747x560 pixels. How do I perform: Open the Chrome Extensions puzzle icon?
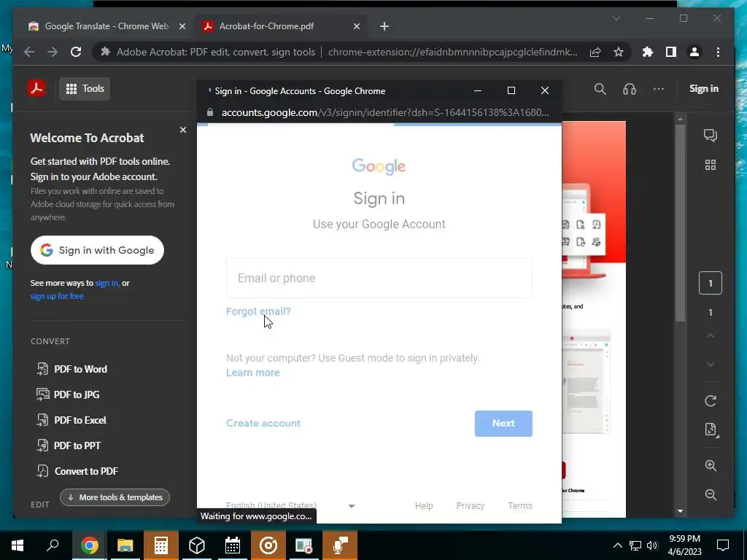[648, 52]
